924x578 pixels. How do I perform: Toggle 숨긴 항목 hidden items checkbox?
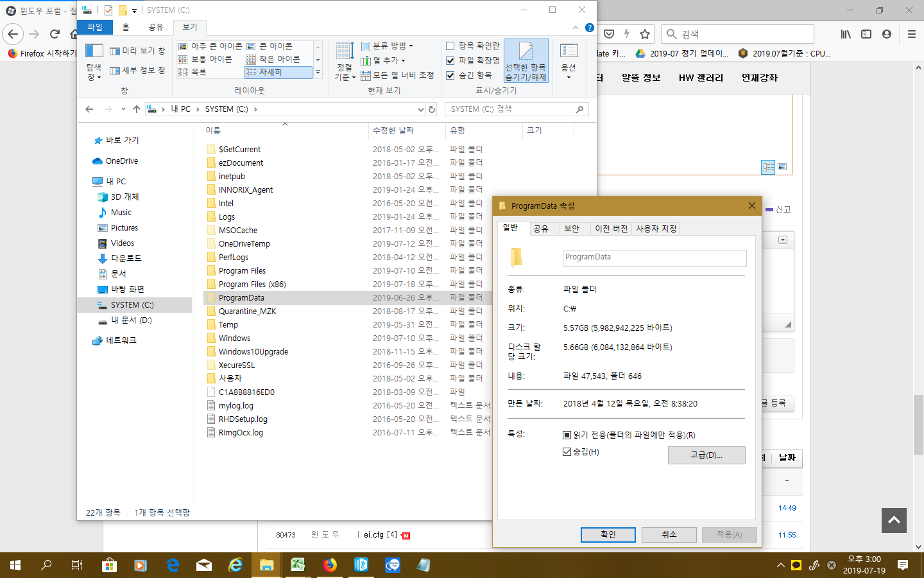pos(469,75)
